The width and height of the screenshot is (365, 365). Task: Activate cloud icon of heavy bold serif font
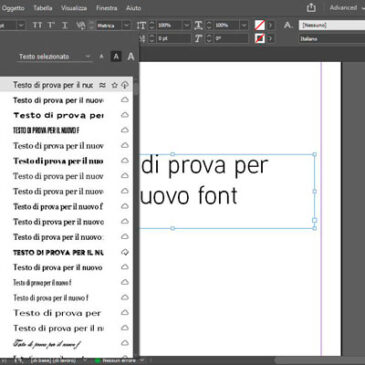[125, 161]
